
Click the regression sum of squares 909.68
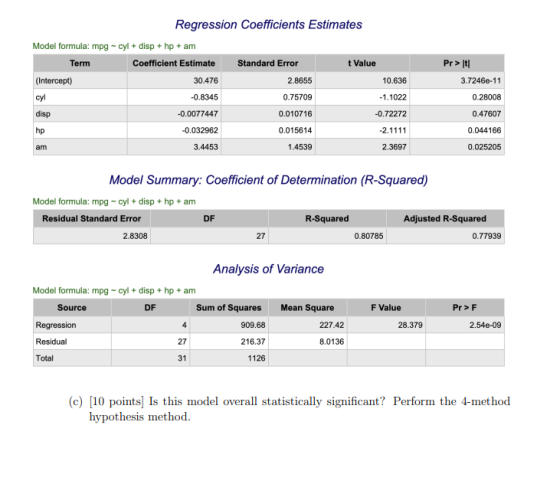point(253,325)
